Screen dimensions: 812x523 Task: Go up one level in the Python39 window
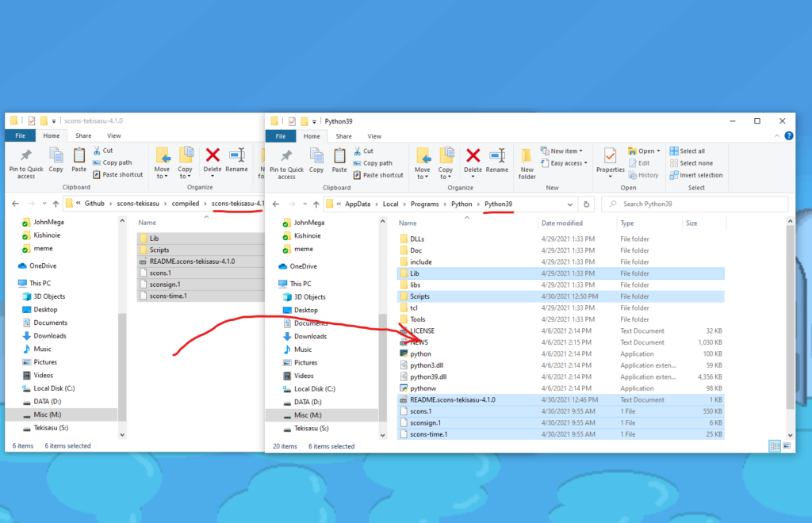coord(316,204)
